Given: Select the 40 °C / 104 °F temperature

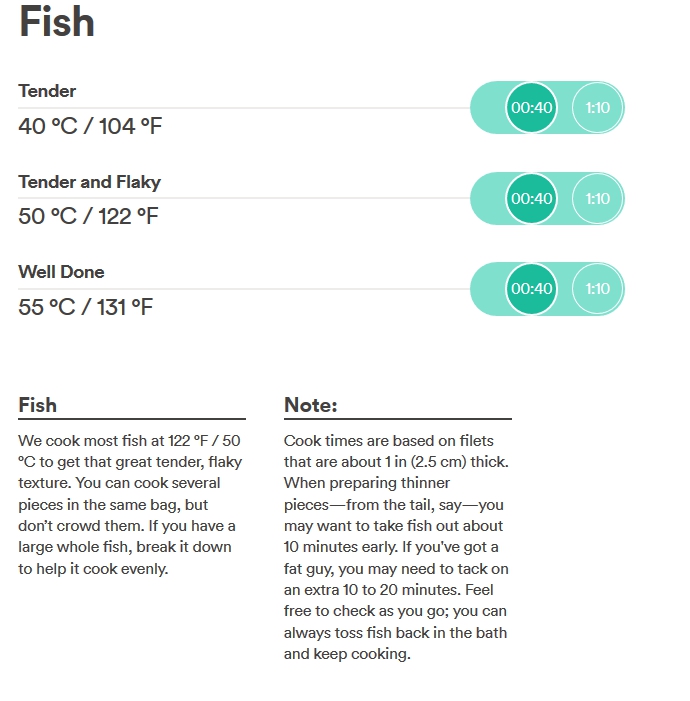Looking at the screenshot, I should coord(90,126).
